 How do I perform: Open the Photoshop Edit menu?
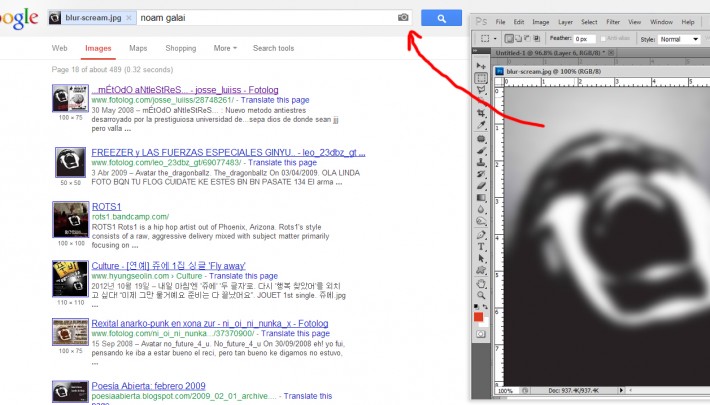(x=519, y=22)
